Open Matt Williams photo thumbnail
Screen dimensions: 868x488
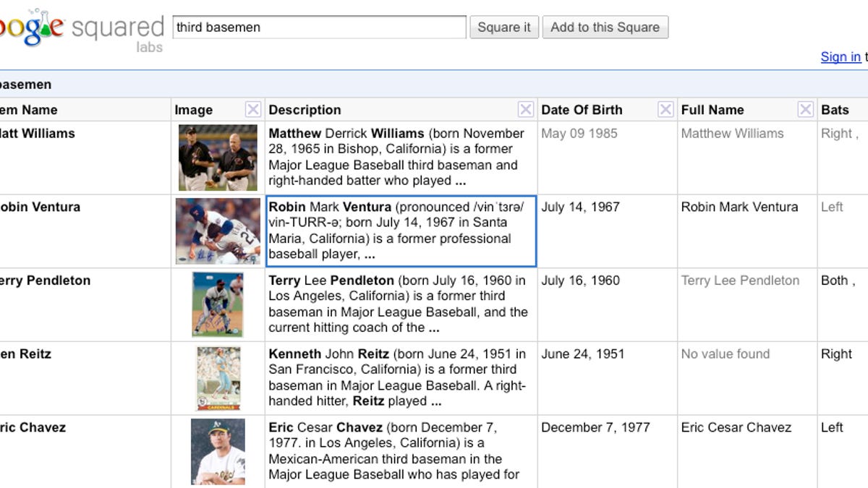[218, 158]
